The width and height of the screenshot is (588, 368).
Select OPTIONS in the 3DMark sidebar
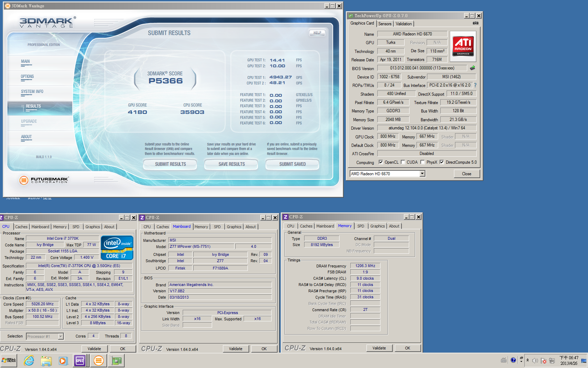(27, 76)
